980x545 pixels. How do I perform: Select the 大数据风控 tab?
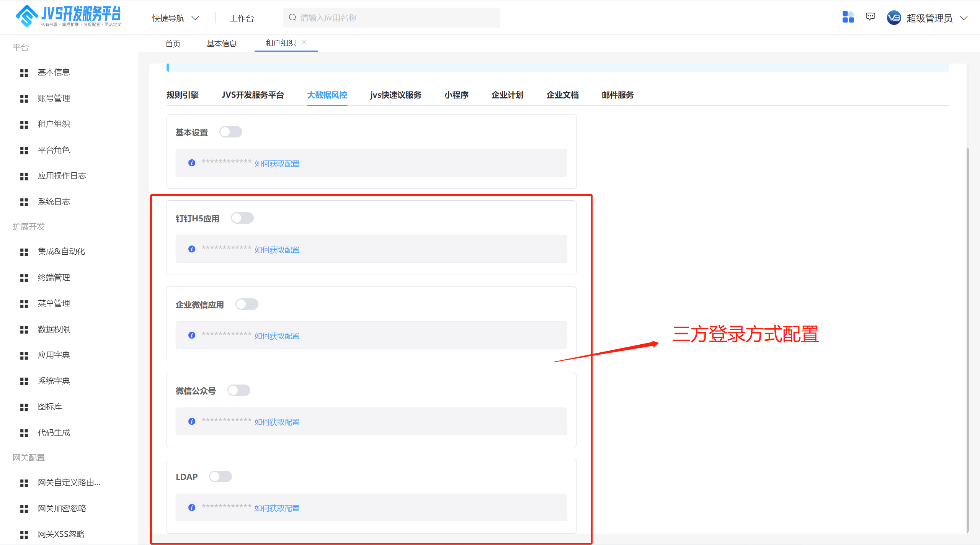tap(327, 95)
